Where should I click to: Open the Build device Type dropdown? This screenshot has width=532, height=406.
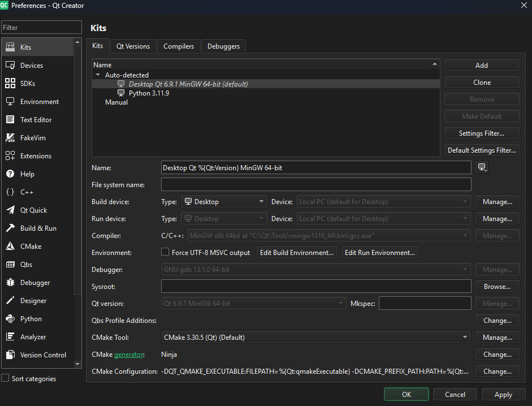point(224,202)
